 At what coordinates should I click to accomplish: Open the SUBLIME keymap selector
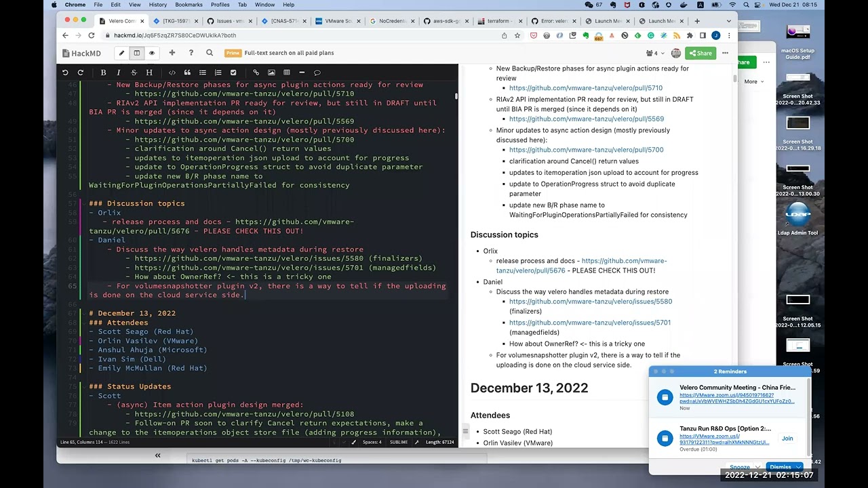tap(399, 442)
